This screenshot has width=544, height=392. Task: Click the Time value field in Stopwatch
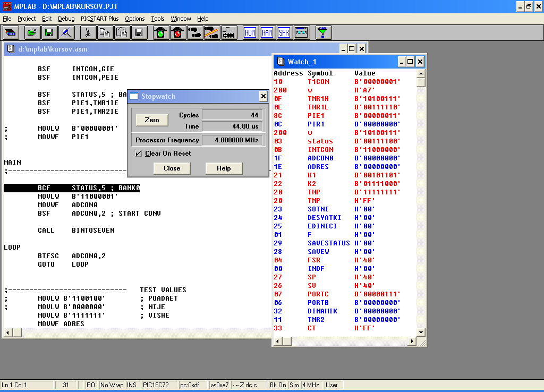pos(232,126)
